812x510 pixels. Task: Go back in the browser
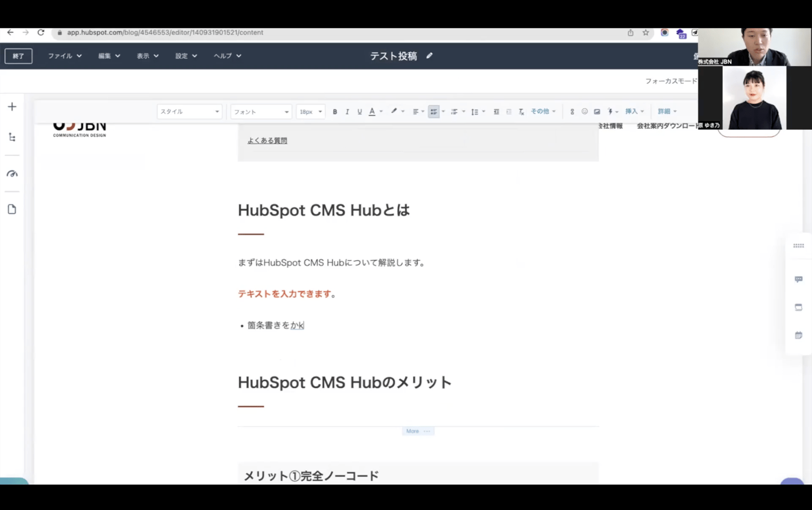(x=10, y=33)
